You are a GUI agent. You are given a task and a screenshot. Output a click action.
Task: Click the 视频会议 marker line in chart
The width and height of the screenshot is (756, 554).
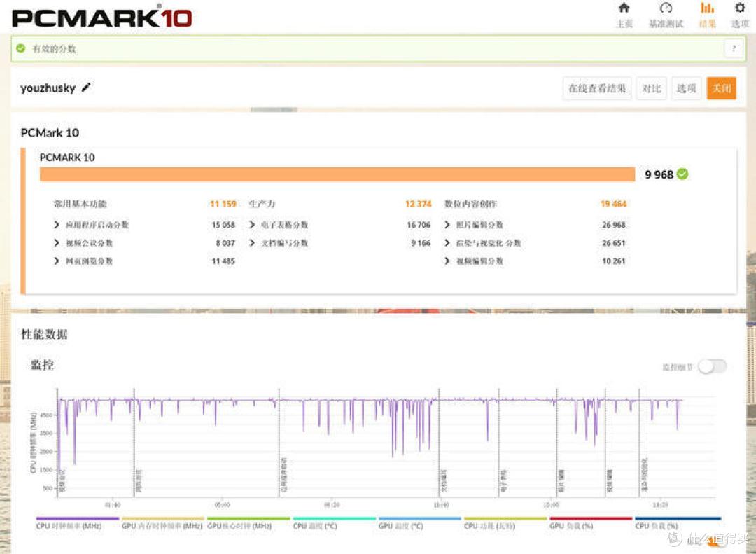(58, 443)
